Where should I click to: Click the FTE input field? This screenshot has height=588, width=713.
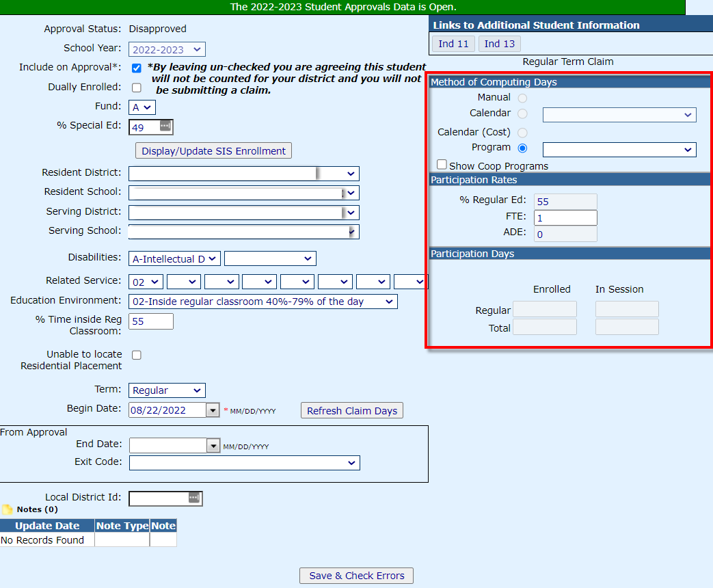point(565,218)
